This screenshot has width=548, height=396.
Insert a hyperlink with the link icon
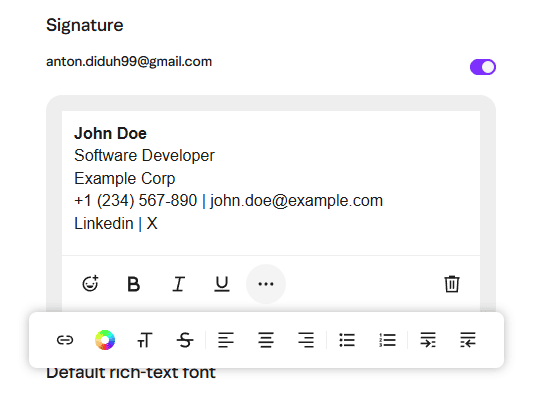(65, 340)
